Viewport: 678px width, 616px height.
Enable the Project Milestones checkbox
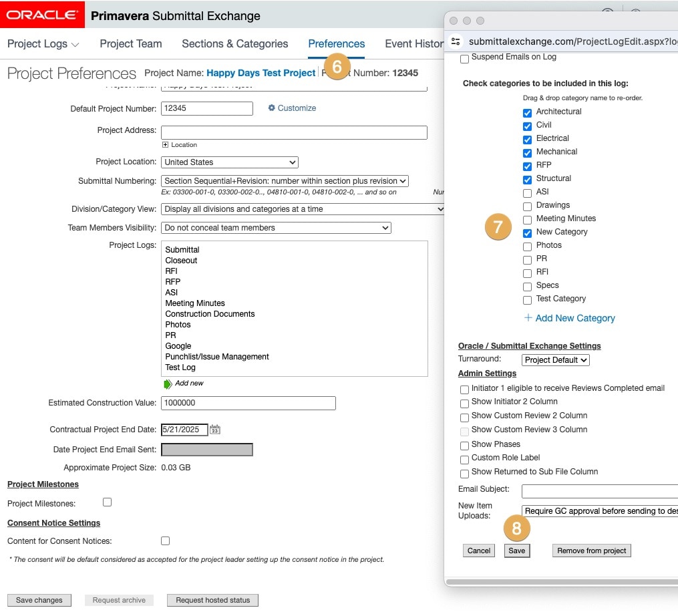pyautogui.click(x=107, y=502)
